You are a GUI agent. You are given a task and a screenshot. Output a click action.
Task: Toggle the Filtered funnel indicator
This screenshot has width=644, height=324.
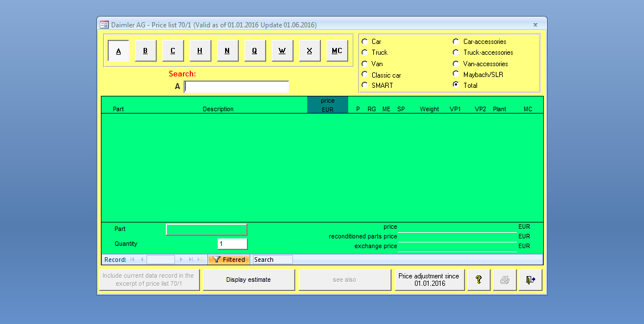click(229, 260)
